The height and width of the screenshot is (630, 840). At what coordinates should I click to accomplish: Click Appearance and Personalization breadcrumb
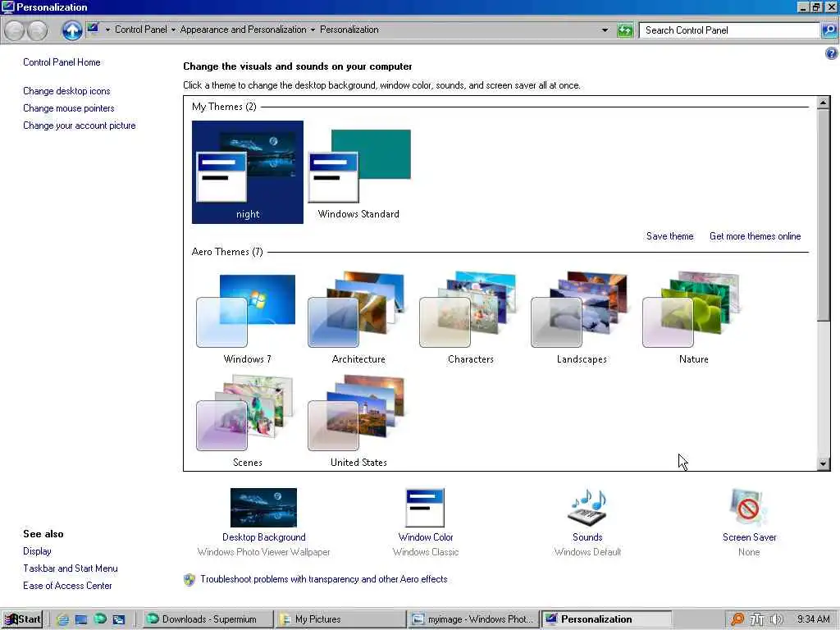[243, 30]
